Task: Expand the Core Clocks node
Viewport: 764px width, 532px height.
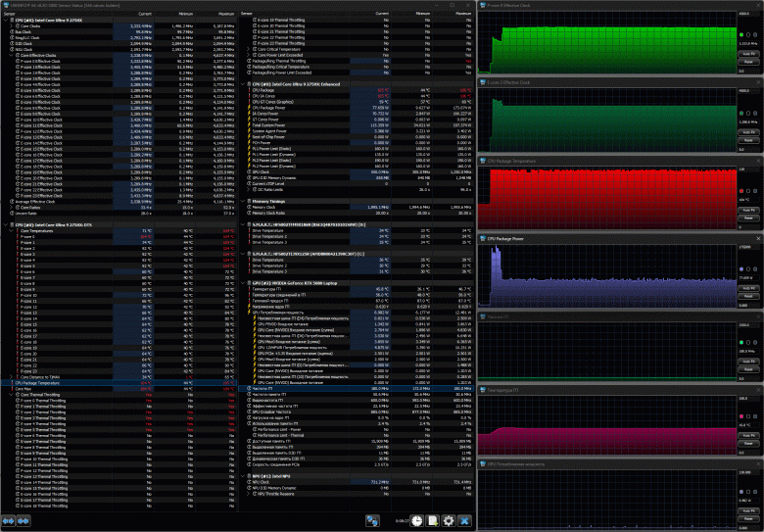Action: click(12, 25)
